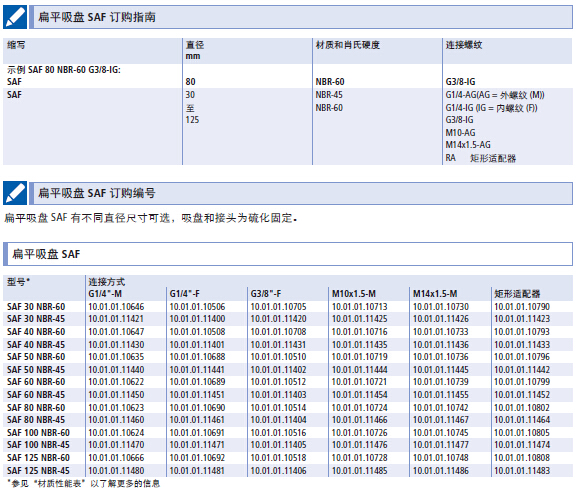Click the 材质和肖氏硬度 column header

[348, 45]
